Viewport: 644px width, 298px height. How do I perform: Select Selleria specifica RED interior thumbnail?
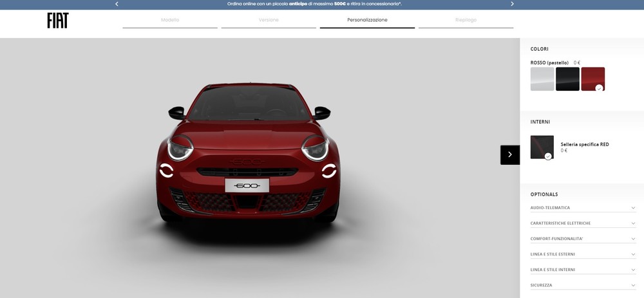coord(542,147)
